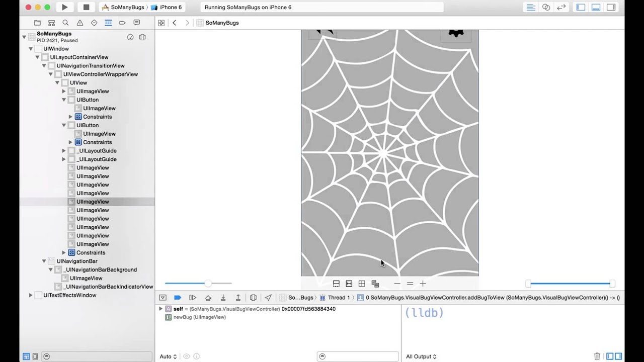This screenshot has width=644, height=362.
Task: Open the Issue navigator
Action: [79, 23]
